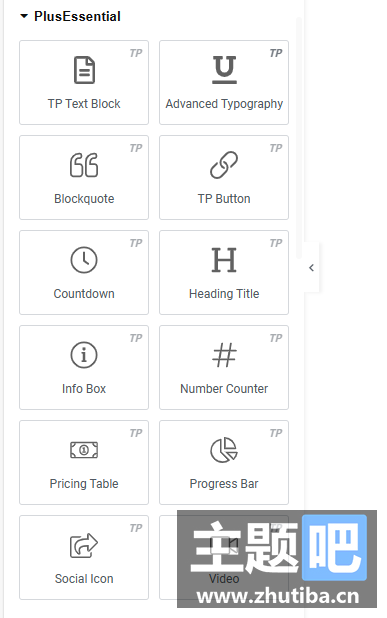Click the Video widget label
This screenshot has width=387, height=618.
[224, 579]
